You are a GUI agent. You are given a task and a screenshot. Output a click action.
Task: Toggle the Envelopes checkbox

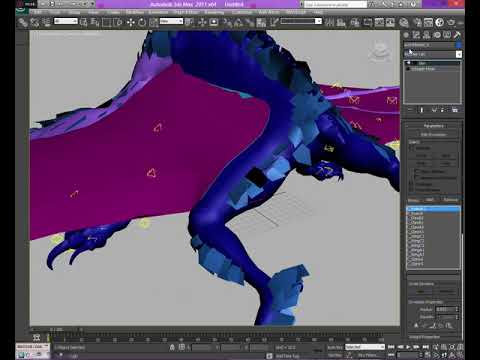point(412,184)
